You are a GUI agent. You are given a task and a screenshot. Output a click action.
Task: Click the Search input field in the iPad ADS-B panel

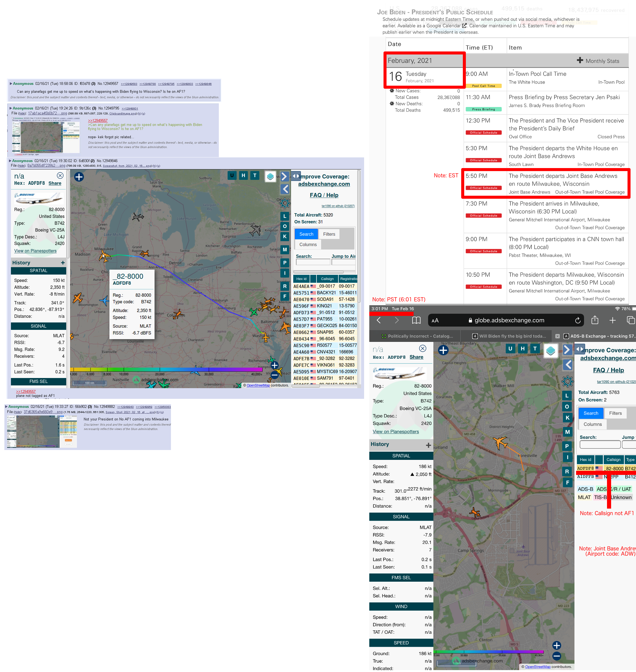[600, 444]
